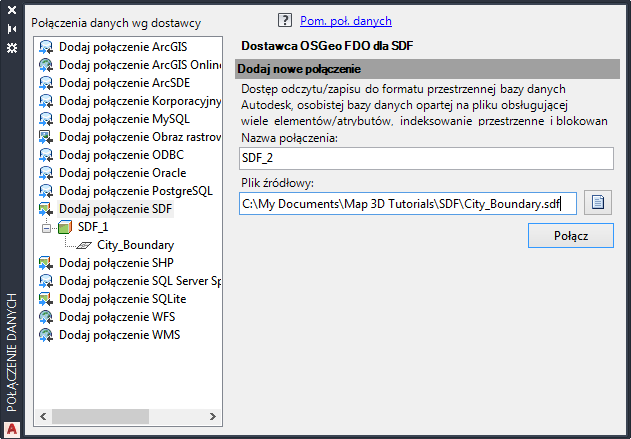Click the ArcGIS connection icon
The image size is (631, 439).
click(46, 47)
